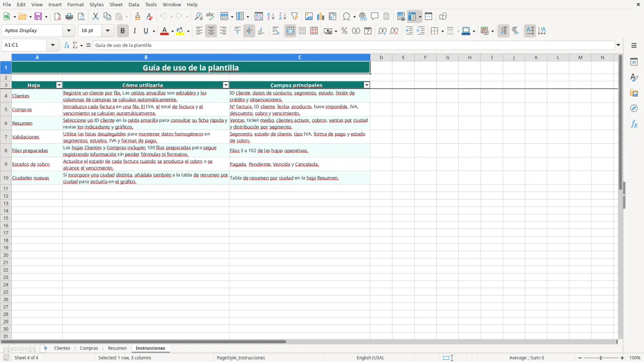The image size is (644, 362).
Task: Apply AutoFilter funnel icon
Action: [x=295, y=17]
